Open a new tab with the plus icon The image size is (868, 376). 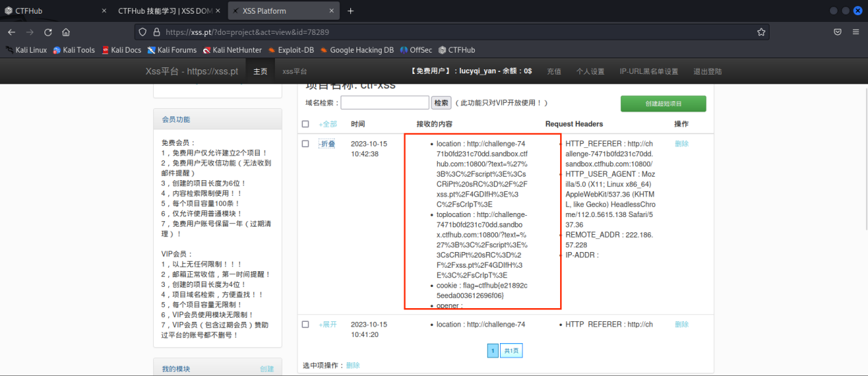351,11
